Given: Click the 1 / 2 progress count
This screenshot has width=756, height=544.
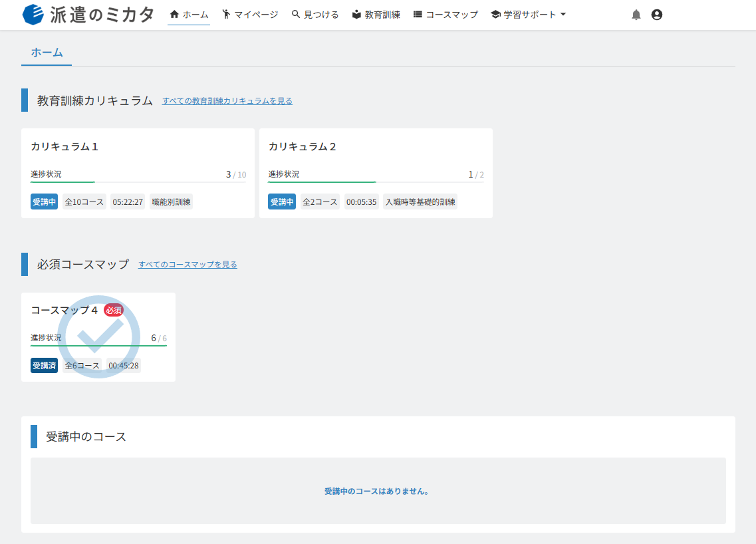Looking at the screenshot, I should pos(476,175).
